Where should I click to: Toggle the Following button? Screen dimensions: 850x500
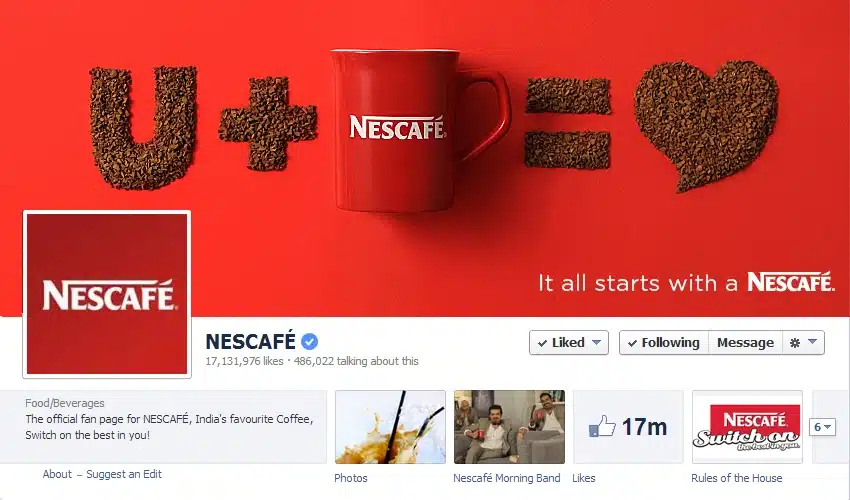(664, 343)
